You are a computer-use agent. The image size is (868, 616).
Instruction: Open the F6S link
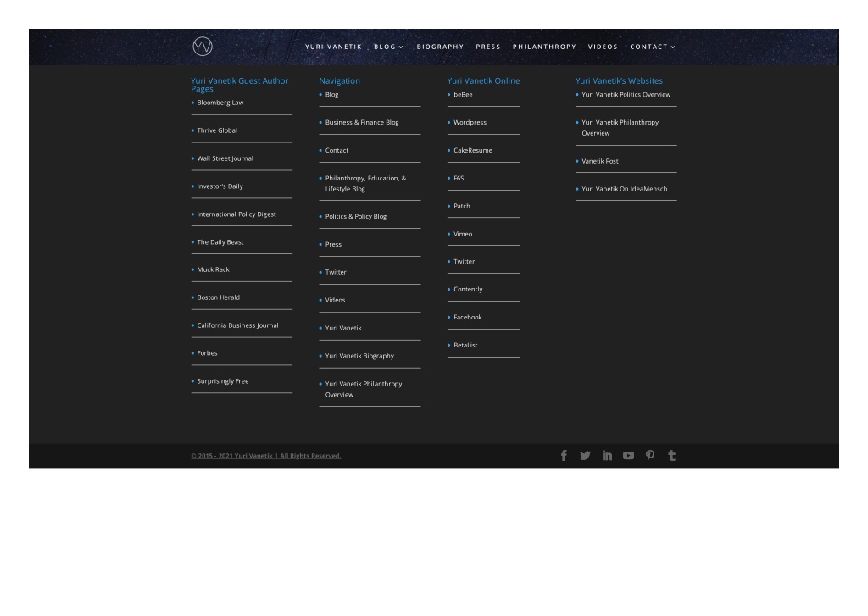[459, 178]
